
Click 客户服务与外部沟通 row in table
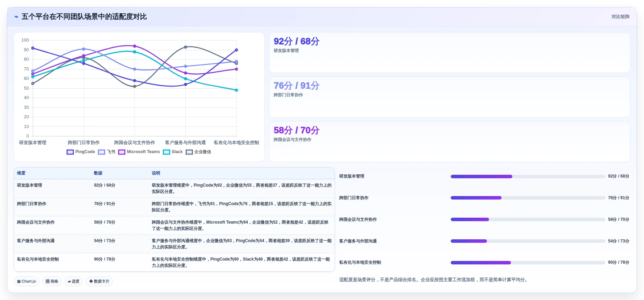(x=174, y=244)
